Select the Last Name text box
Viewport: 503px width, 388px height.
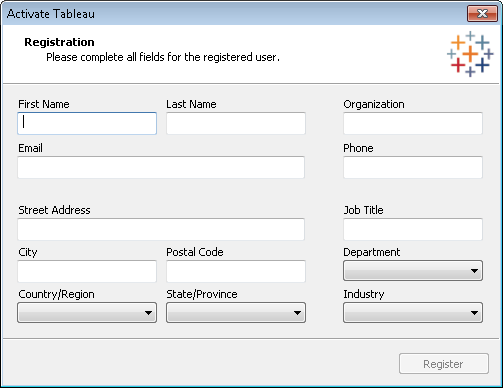pyautogui.click(x=236, y=123)
